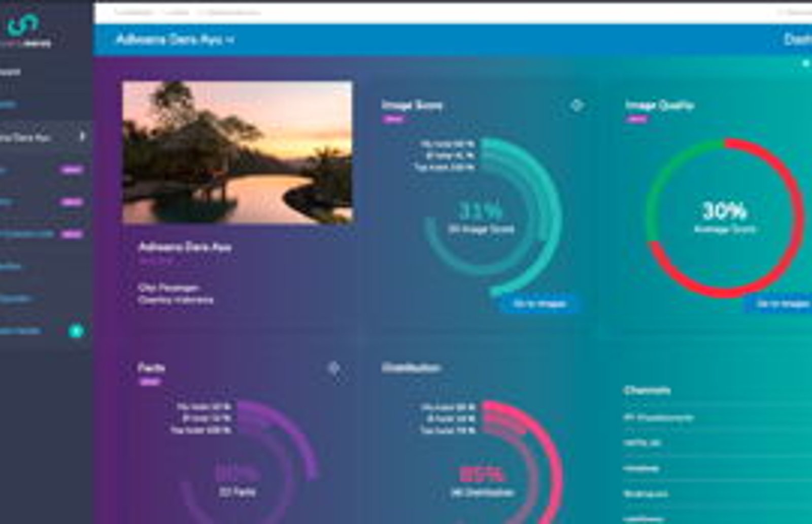Click the info icon beside Facts heading
Screen dimensions: 812x524
333,368
